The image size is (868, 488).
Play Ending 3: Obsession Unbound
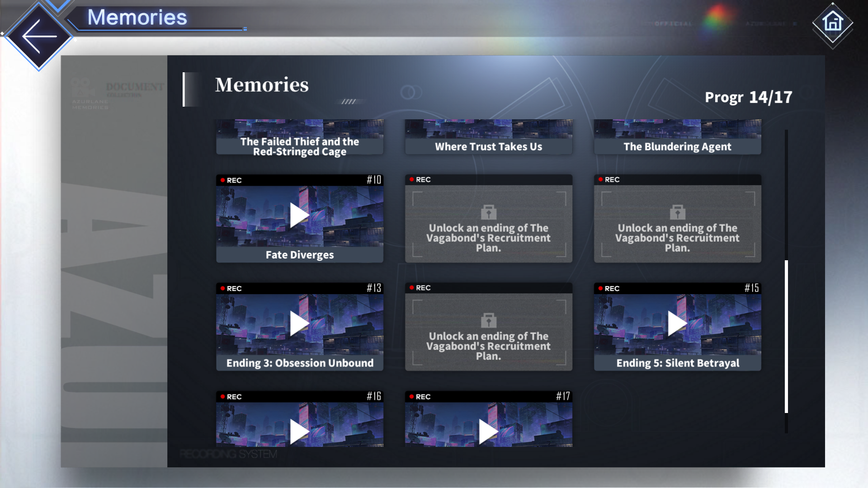click(299, 324)
